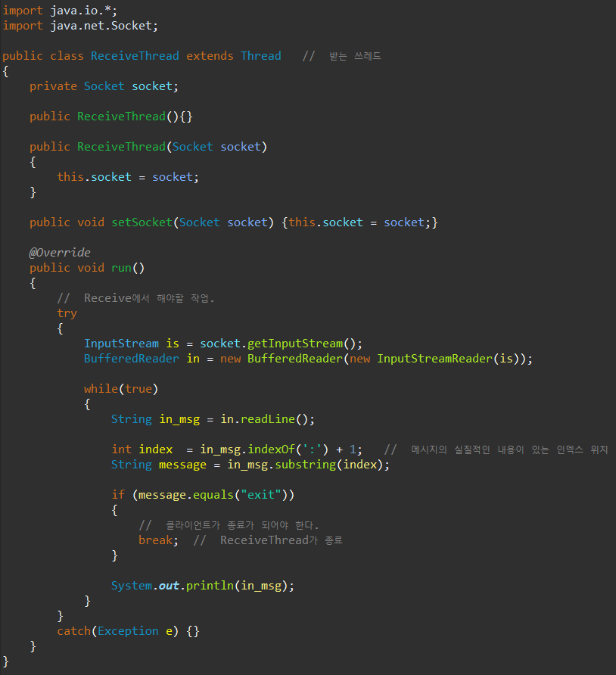
Task: Click 'getInputStream' method call
Action: pos(295,344)
